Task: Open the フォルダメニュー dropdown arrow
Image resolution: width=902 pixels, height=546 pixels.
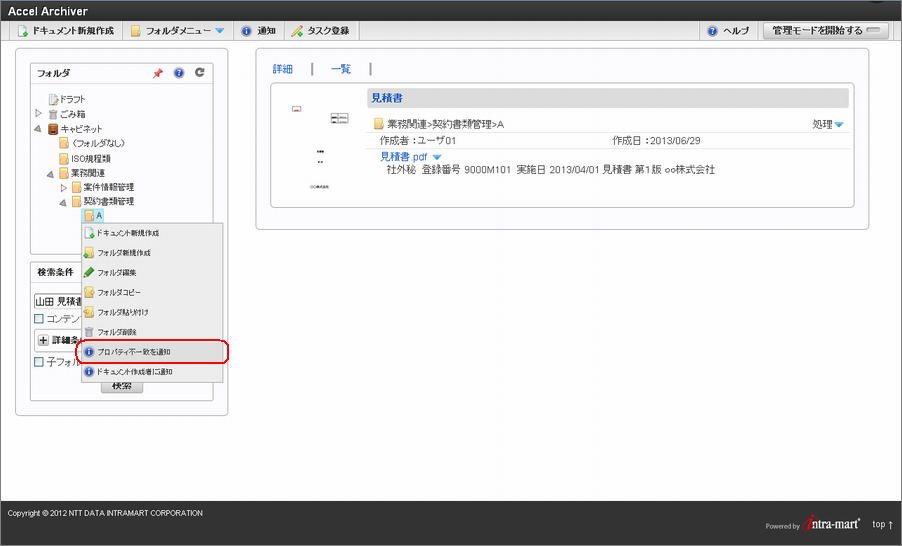Action: point(220,31)
